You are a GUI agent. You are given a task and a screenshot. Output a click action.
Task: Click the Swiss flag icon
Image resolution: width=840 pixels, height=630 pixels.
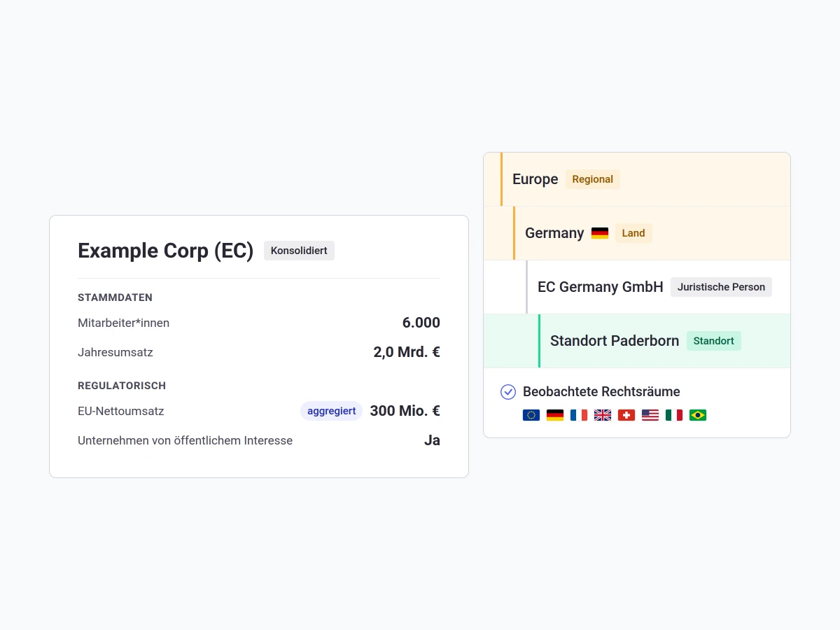pos(626,415)
